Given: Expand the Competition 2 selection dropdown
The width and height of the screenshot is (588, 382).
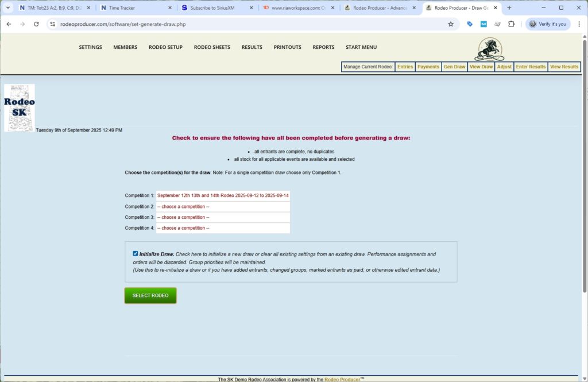Looking at the screenshot, I should pos(223,207).
